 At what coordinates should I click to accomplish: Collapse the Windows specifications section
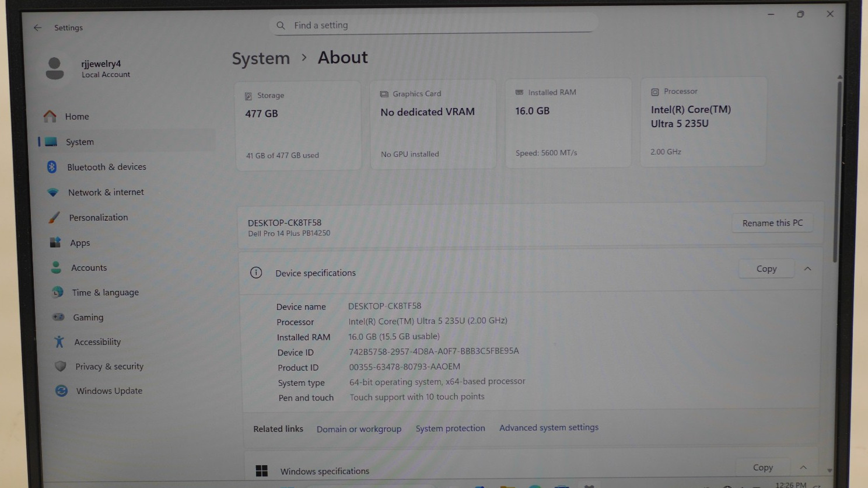click(803, 467)
